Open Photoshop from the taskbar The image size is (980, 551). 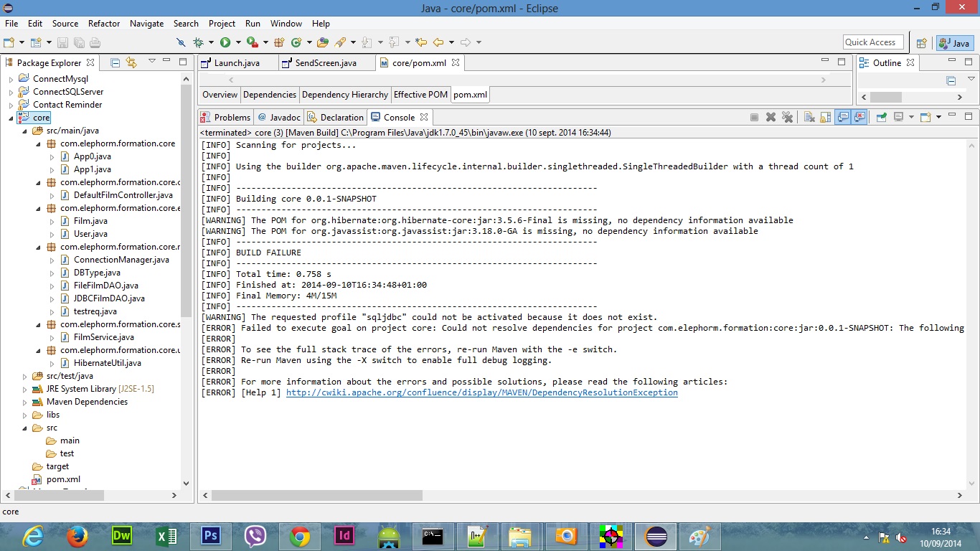pyautogui.click(x=210, y=535)
